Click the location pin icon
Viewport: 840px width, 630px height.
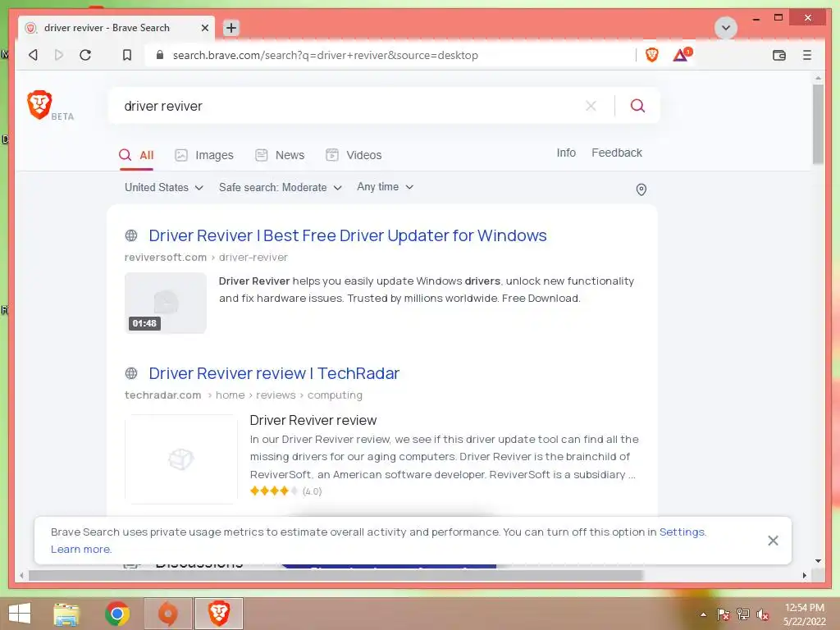point(641,189)
